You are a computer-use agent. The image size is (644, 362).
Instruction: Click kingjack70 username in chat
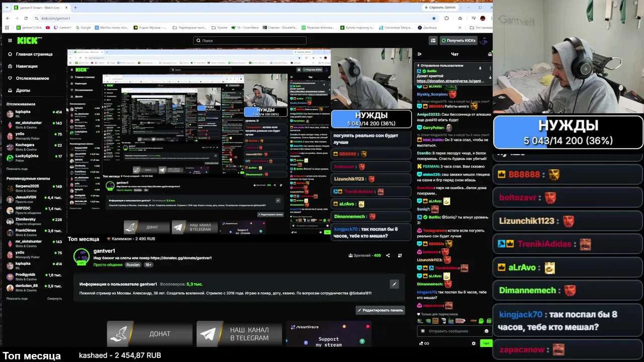[427, 292]
